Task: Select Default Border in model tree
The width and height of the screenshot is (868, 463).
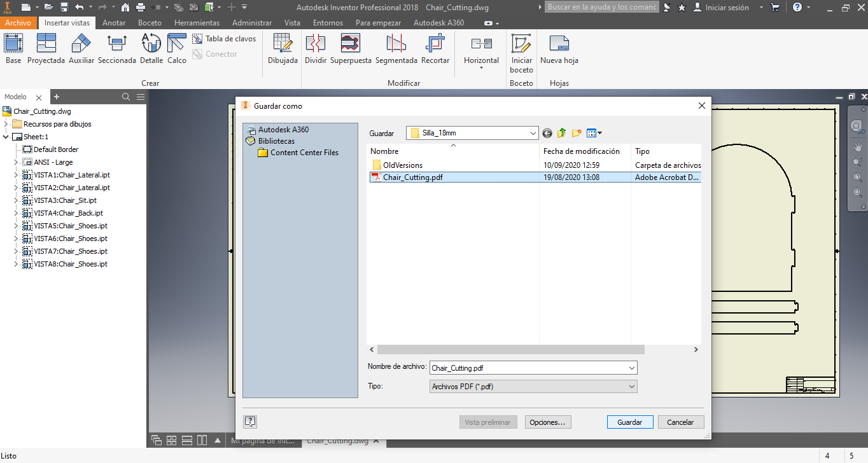Action: click(x=50, y=149)
